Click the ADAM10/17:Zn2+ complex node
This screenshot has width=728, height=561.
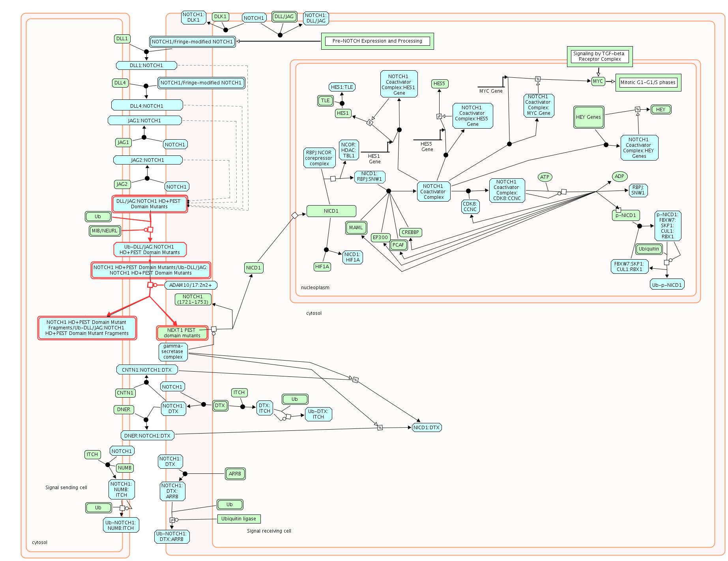pos(190,285)
